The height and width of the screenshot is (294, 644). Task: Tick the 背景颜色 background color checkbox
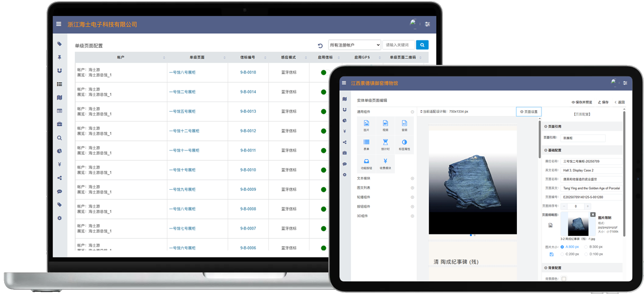tap(563, 279)
